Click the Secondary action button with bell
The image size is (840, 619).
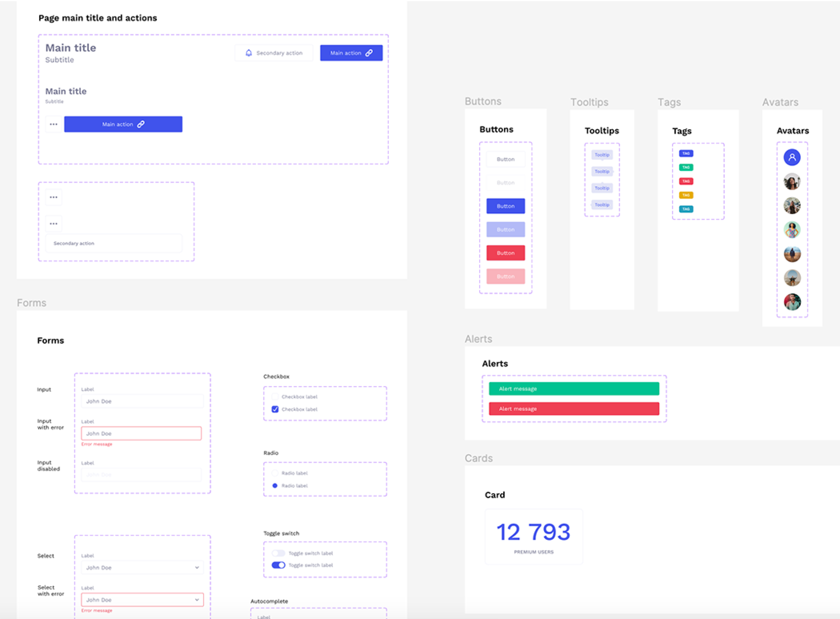274,53
